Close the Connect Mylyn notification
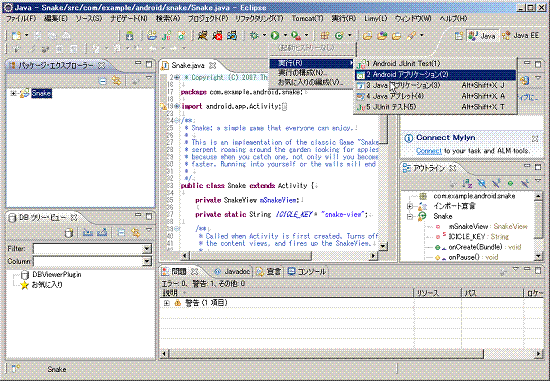 click(535, 139)
